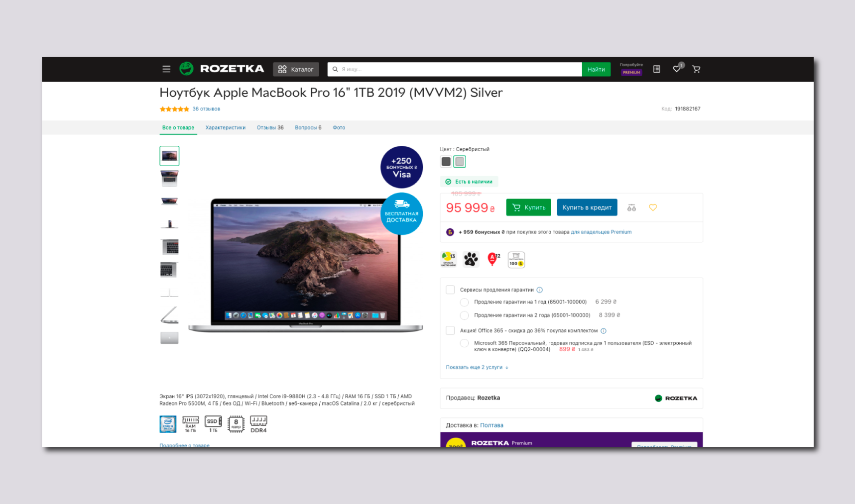The width and height of the screenshot is (855, 504).
Task: Click the 'Купить в кредит' button
Action: (x=587, y=207)
